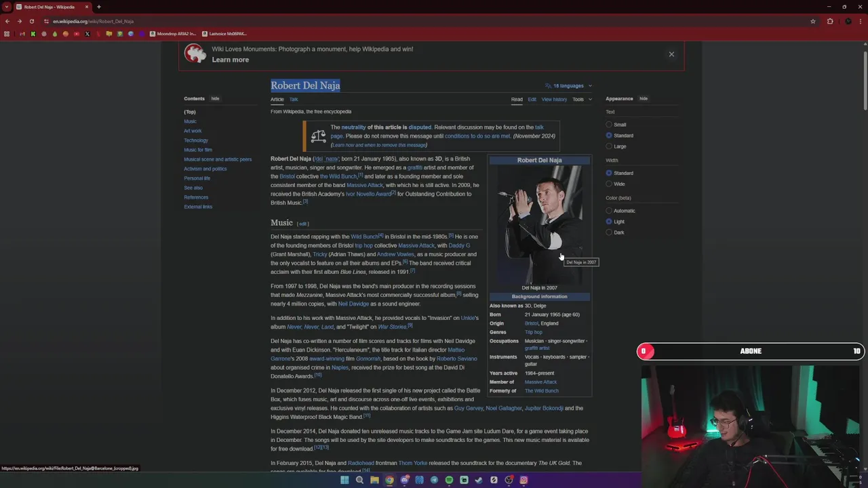Open the Gmail bookmark icon
Viewport: 868px width, 488px height.
point(22,34)
